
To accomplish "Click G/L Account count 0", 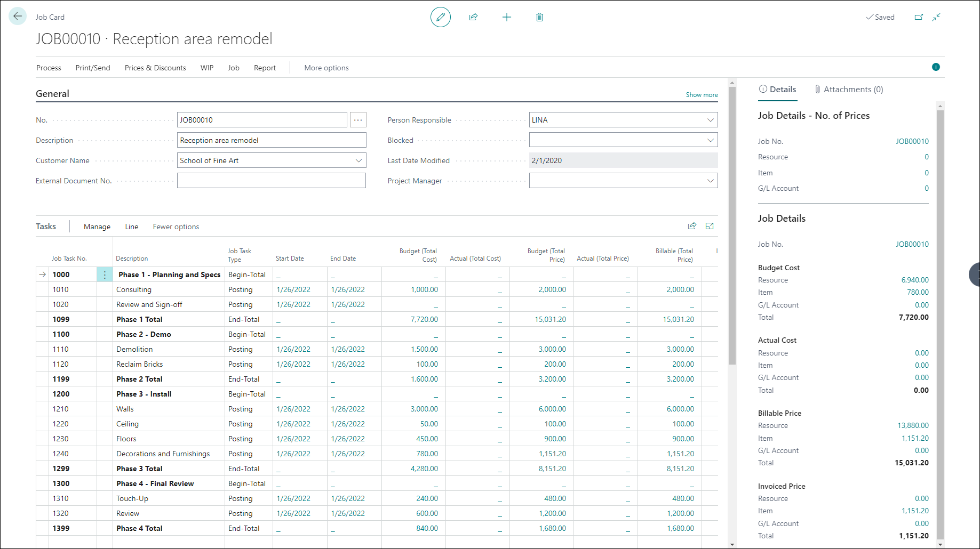I will [x=927, y=188].
